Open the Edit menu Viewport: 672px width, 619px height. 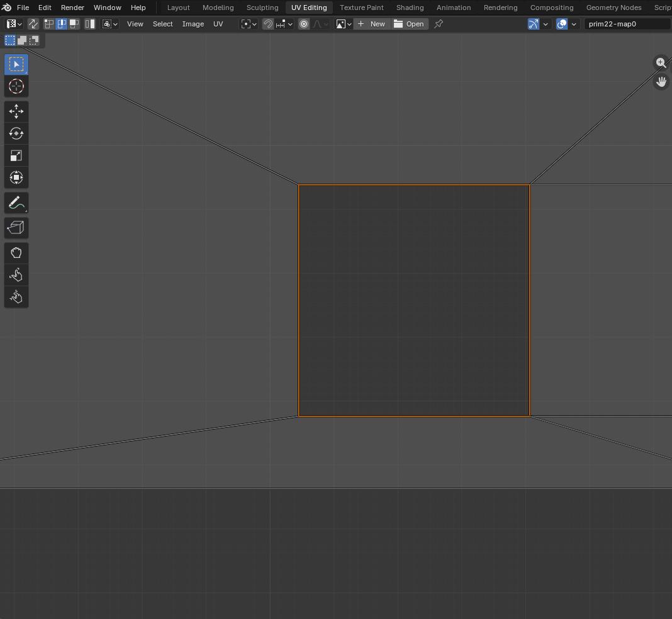click(x=45, y=8)
